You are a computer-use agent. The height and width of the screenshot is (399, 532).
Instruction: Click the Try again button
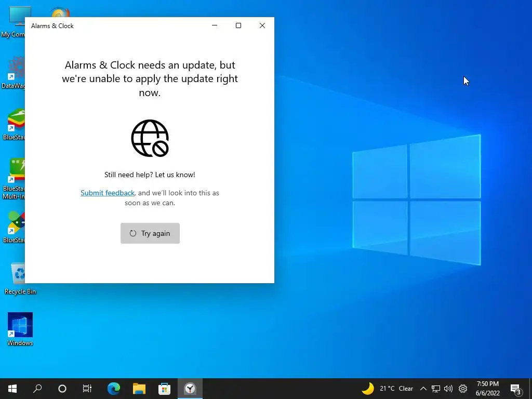[x=150, y=233]
